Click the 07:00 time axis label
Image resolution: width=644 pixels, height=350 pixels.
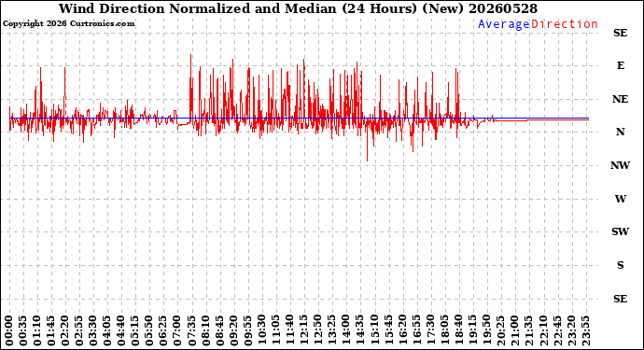178,330
